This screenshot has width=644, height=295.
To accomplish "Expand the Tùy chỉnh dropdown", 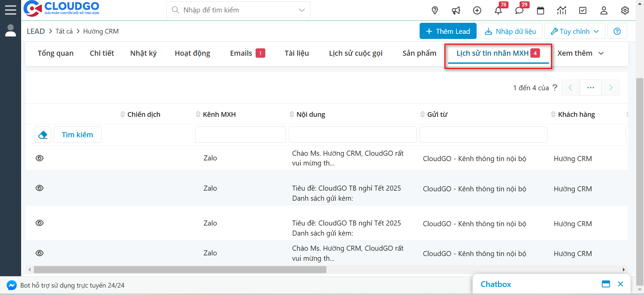I will coord(575,31).
